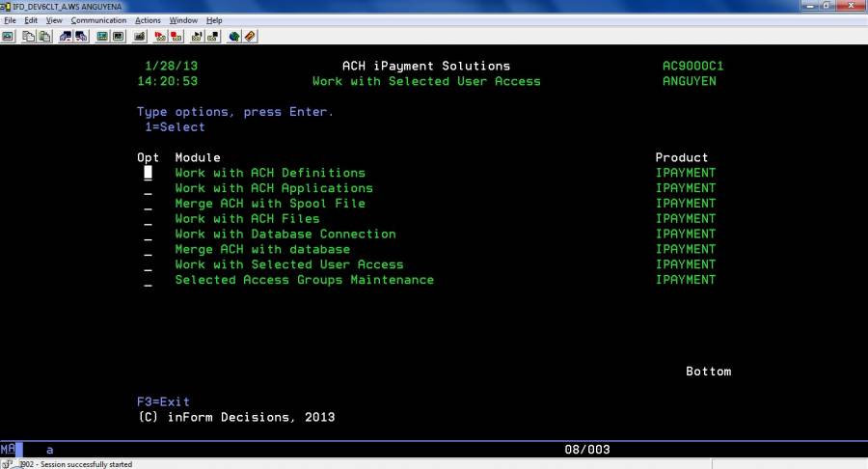Click the Copy toolbar icon
Screen dimensions: 868x469
29,37
